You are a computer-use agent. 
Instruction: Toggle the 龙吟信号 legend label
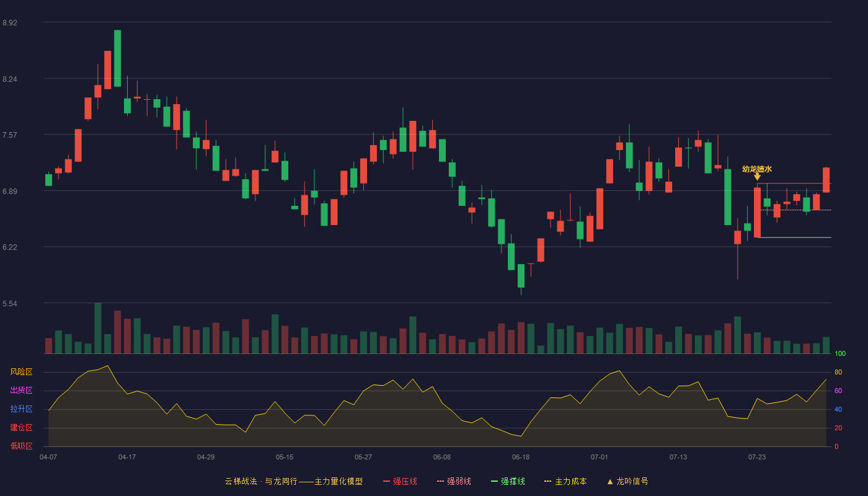tap(632, 481)
